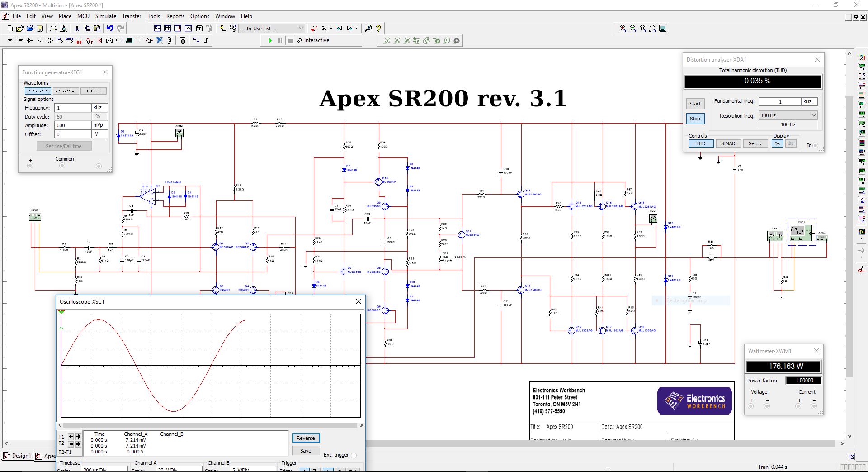Click the Zoom to fit page icon
Image resolution: width=868 pixels, height=472 pixels.
point(653,28)
